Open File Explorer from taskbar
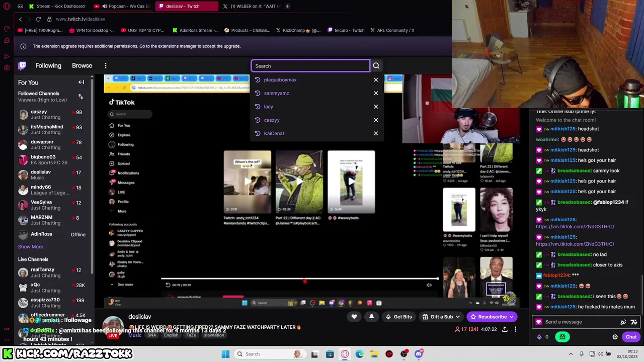 [x=374, y=354]
